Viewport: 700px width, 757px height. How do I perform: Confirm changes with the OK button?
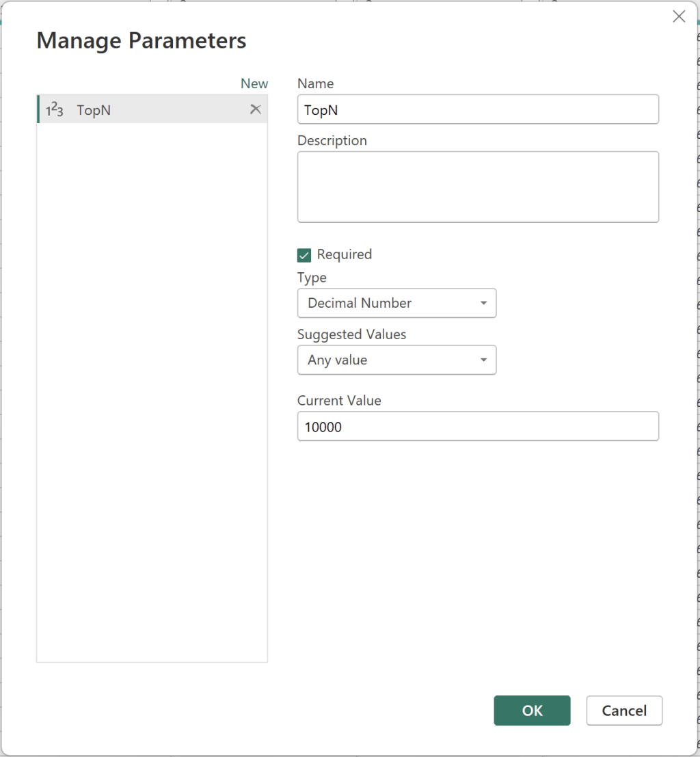click(x=532, y=710)
